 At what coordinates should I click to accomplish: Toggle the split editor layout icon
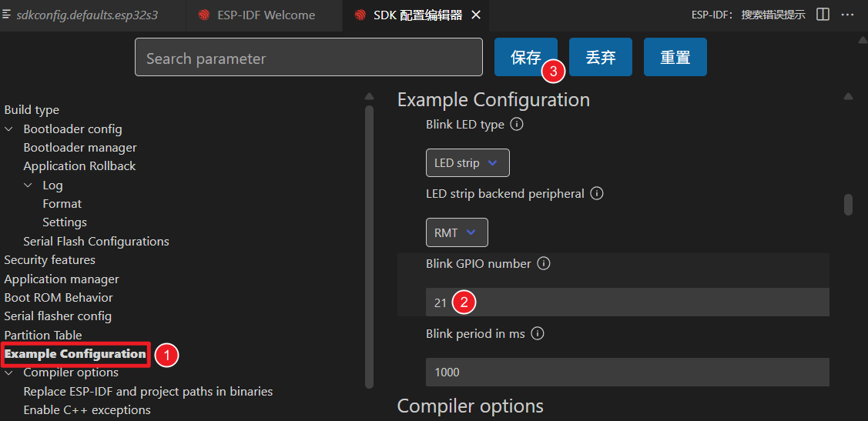[x=823, y=15]
